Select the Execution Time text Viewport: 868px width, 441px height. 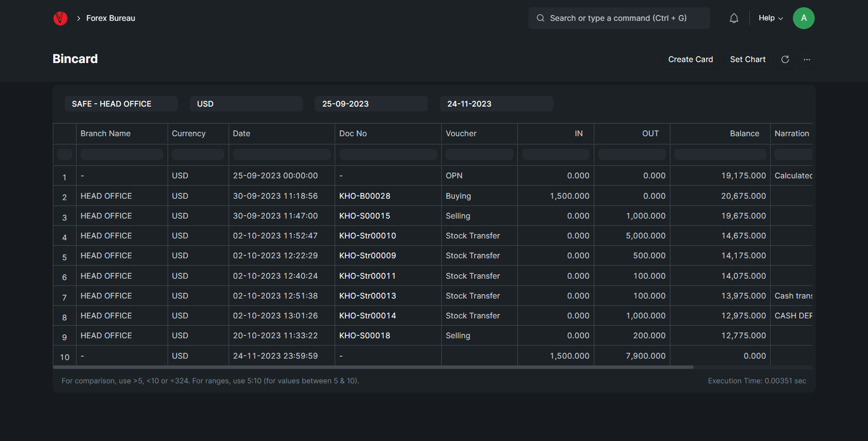coord(757,381)
